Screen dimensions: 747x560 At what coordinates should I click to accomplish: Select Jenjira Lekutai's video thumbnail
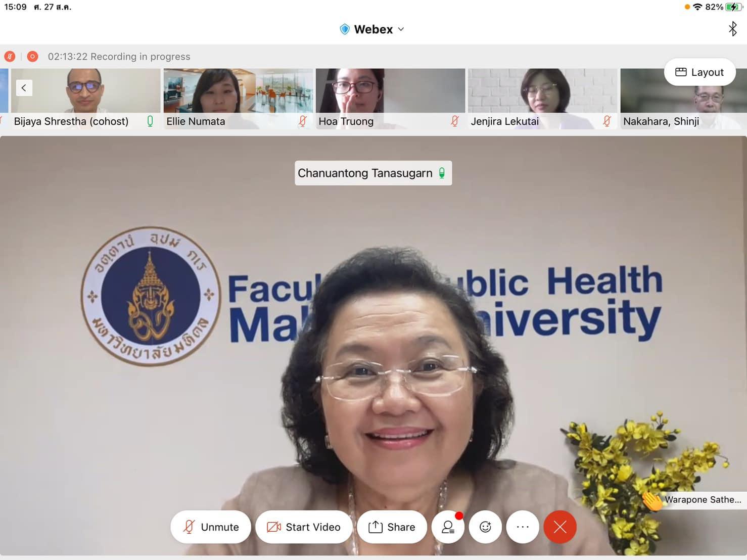coord(542,99)
